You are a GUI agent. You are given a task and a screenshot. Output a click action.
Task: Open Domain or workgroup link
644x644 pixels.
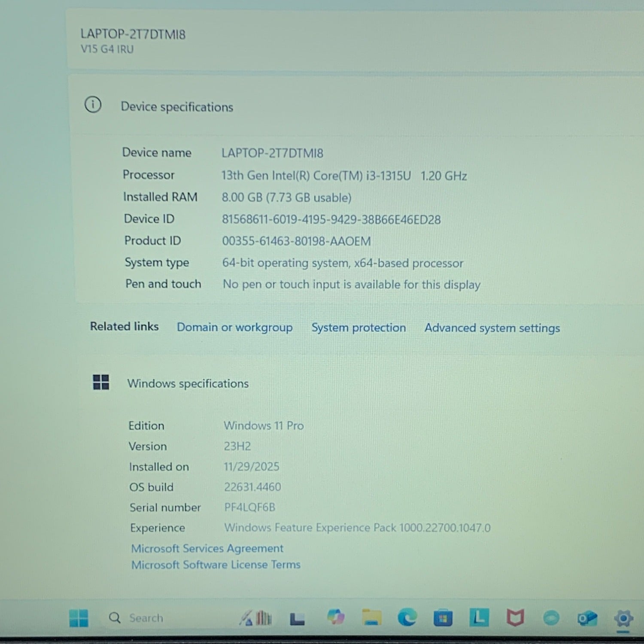click(x=234, y=327)
